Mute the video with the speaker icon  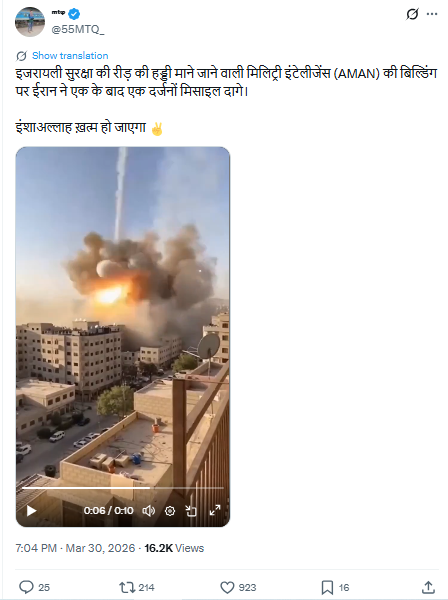(x=149, y=511)
